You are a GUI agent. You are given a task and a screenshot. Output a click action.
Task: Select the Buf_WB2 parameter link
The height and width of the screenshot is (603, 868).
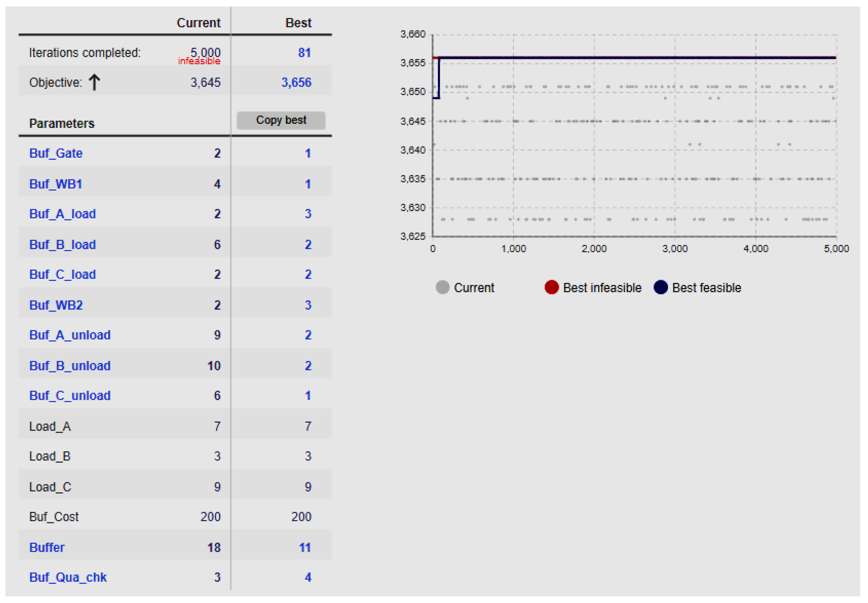[56, 305]
